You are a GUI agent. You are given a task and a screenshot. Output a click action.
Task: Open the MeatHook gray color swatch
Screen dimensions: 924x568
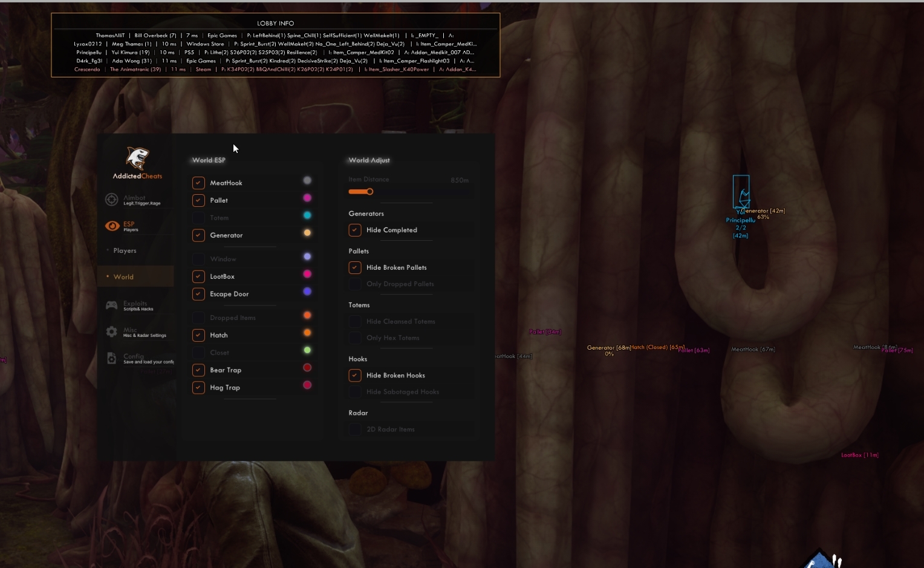tap(307, 180)
